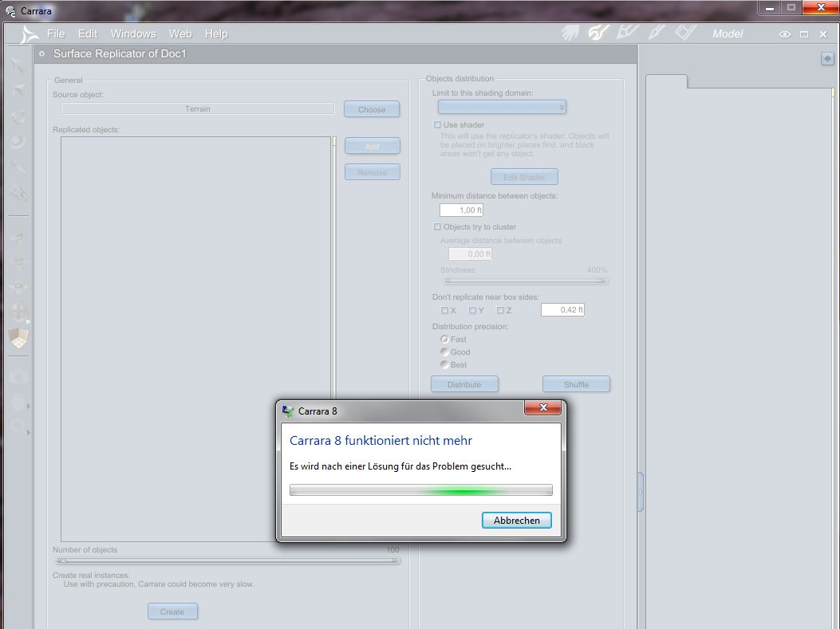Click the working box cube icon
Viewport: 840px width, 629px height.
coord(19,338)
